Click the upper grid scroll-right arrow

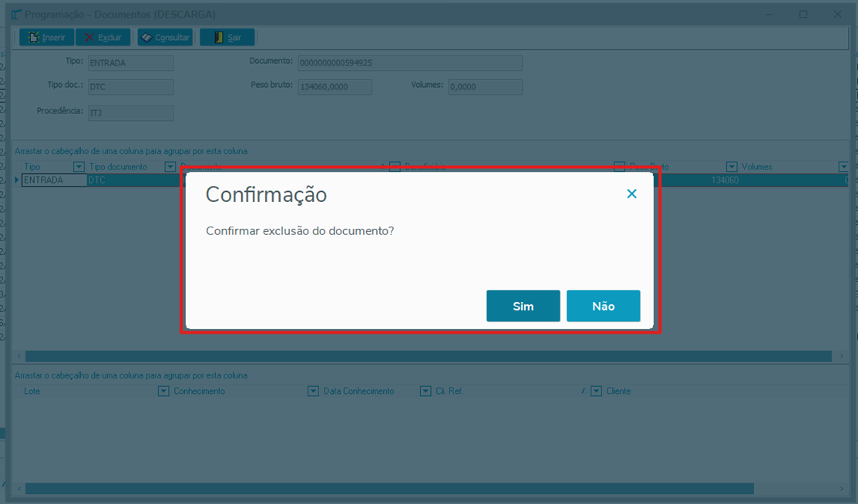click(842, 356)
